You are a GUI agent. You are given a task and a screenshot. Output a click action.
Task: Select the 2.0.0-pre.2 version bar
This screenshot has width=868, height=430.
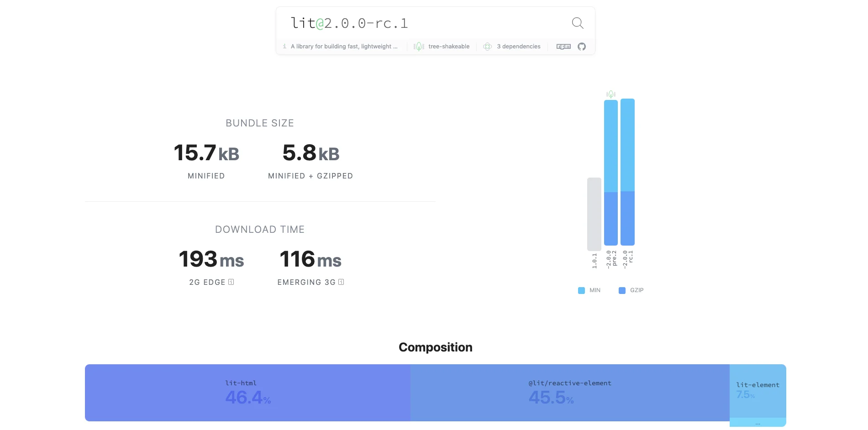[611, 171]
